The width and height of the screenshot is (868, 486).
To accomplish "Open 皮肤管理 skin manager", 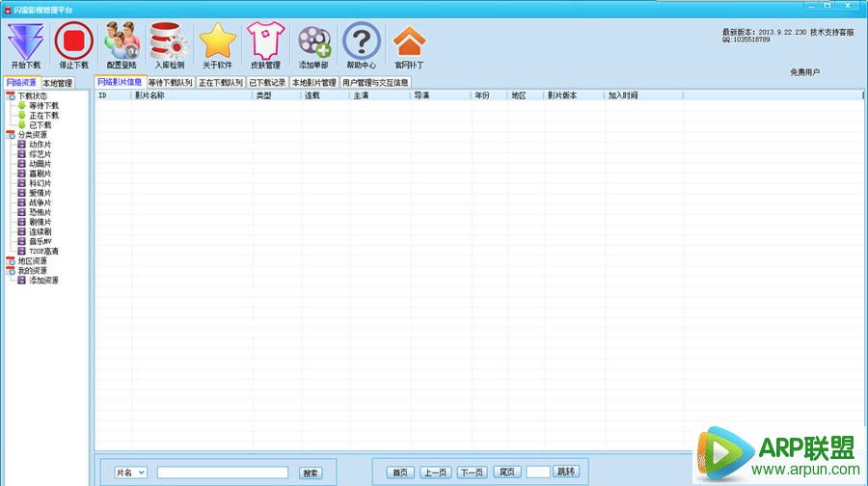I will coord(265,42).
